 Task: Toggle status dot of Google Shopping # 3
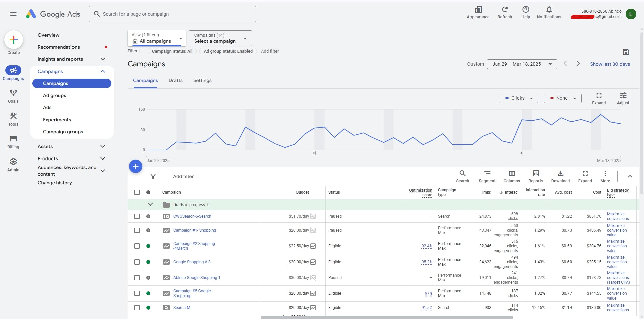pos(148,262)
